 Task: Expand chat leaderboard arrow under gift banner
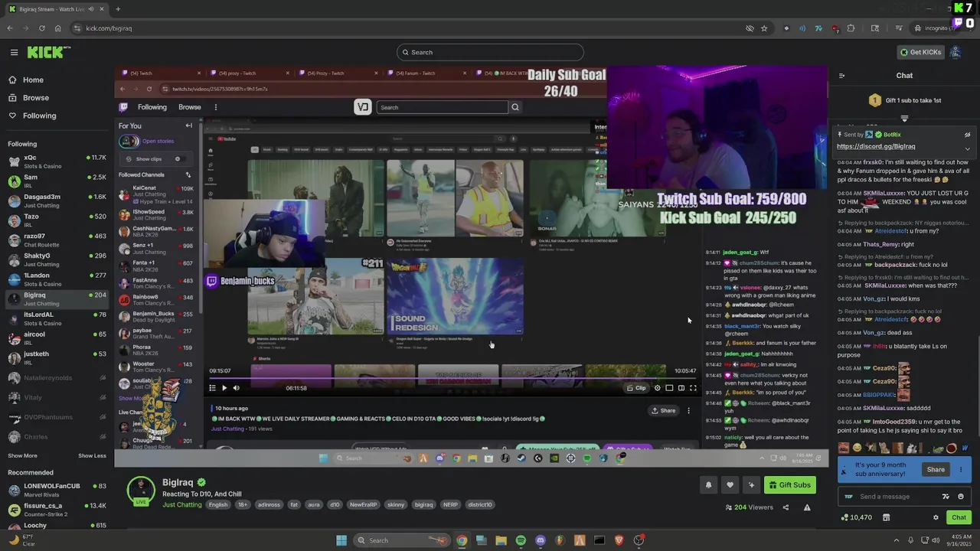904,119
